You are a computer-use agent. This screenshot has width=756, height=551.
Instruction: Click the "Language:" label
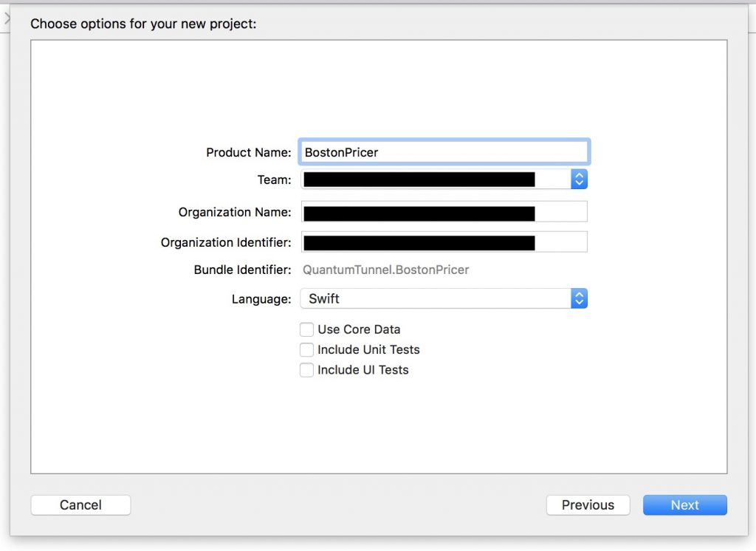[x=261, y=299]
